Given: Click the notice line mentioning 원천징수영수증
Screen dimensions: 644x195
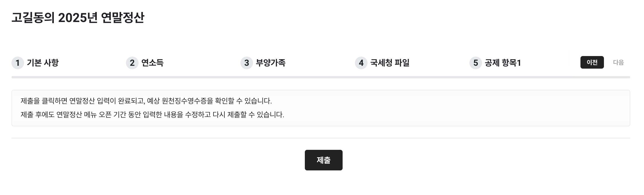Looking at the screenshot, I should coord(146,101).
